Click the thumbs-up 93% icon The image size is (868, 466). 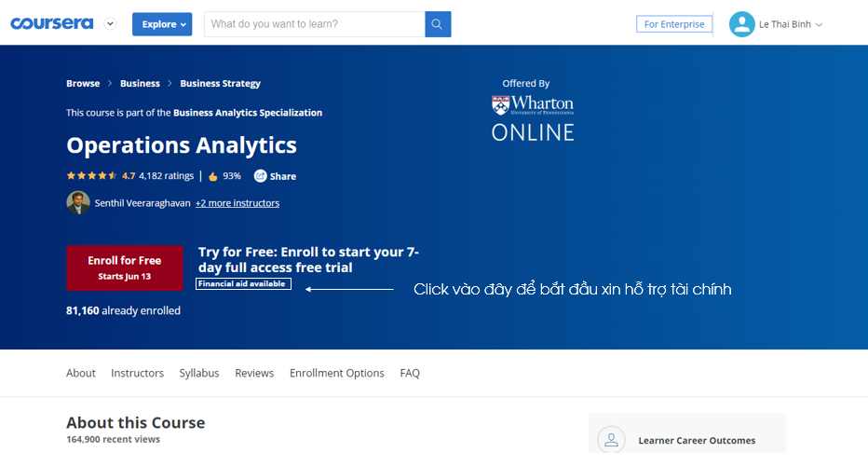(x=213, y=176)
